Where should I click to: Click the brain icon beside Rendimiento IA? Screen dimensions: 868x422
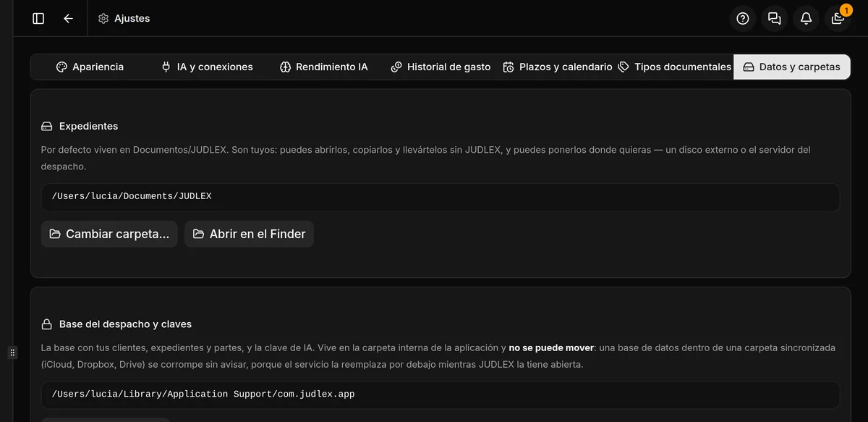click(x=285, y=67)
